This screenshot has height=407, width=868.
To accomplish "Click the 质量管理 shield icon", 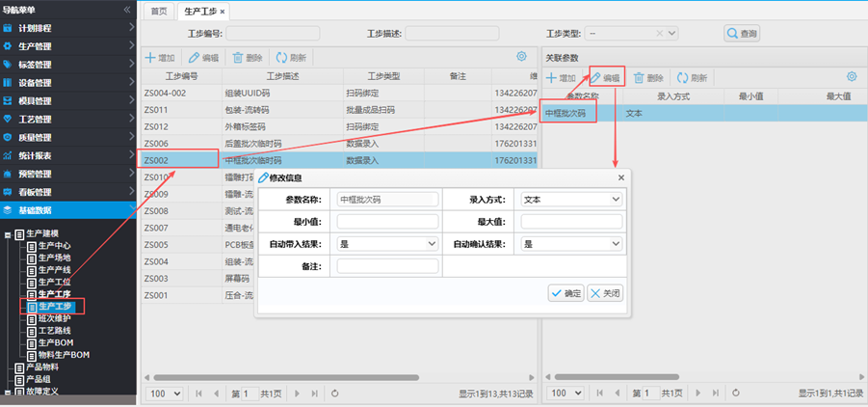I will tap(7, 138).
